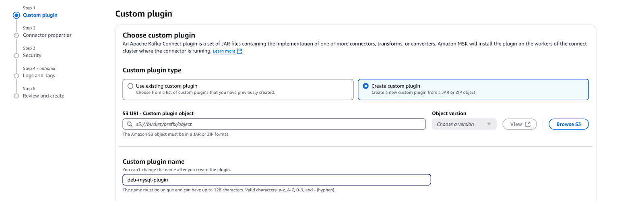Click the Custom plugin name text field
This screenshot has width=644, height=201.
coord(277,180)
